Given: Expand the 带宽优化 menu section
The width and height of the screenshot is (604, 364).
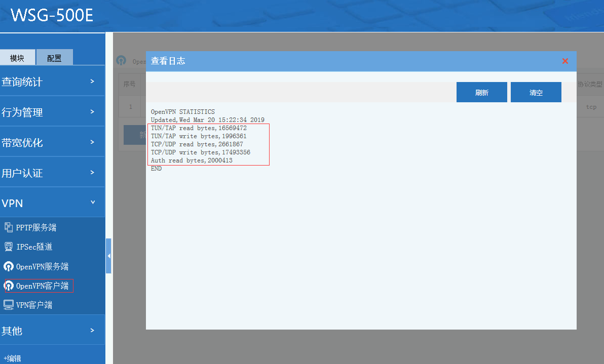Looking at the screenshot, I should click(52, 142).
